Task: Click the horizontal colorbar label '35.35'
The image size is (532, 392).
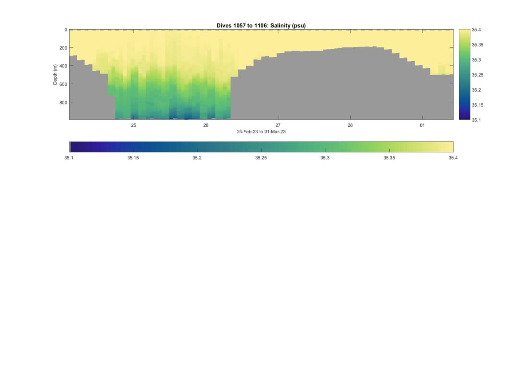Action: point(389,158)
